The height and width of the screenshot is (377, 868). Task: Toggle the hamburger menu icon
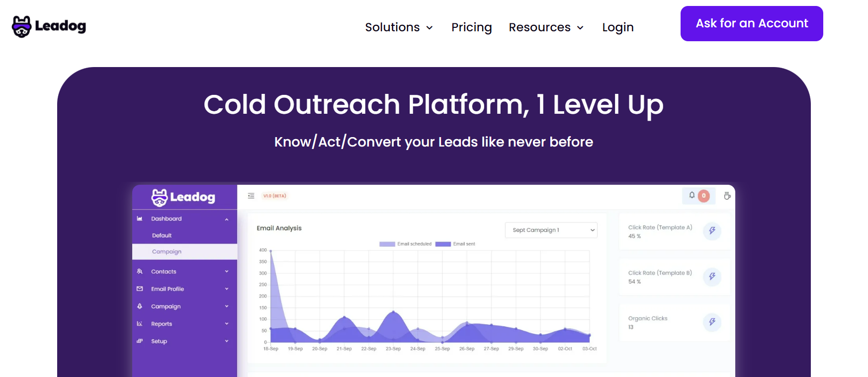(251, 196)
